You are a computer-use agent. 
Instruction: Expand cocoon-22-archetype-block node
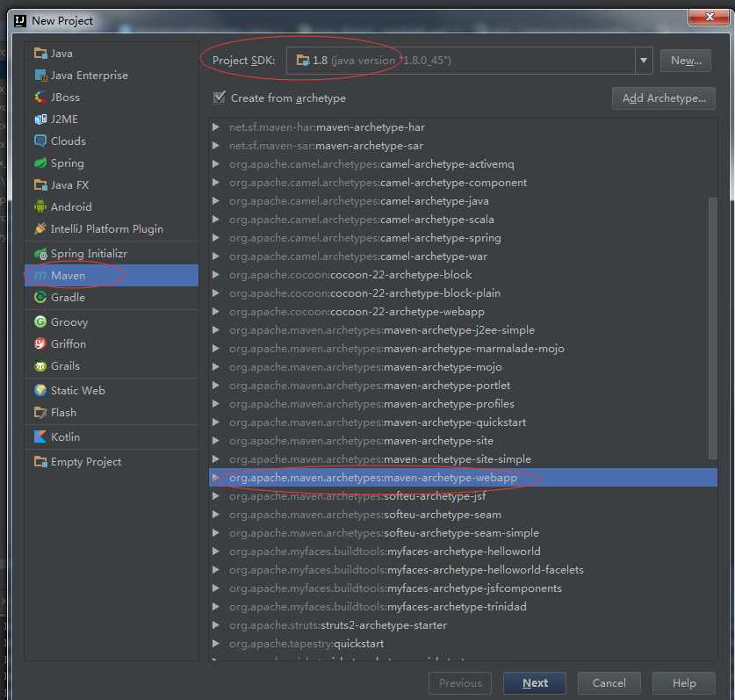click(216, 275)
